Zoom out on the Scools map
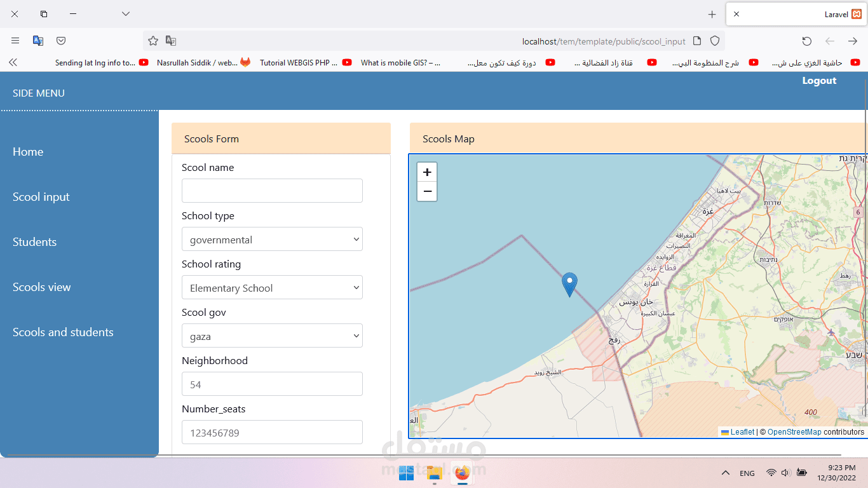 point(427,191)
